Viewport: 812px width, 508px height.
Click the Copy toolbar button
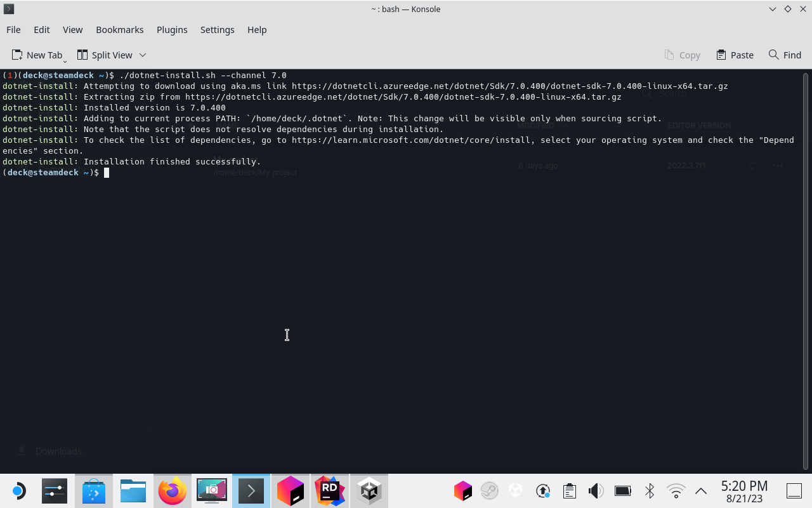tap(683, 55)
